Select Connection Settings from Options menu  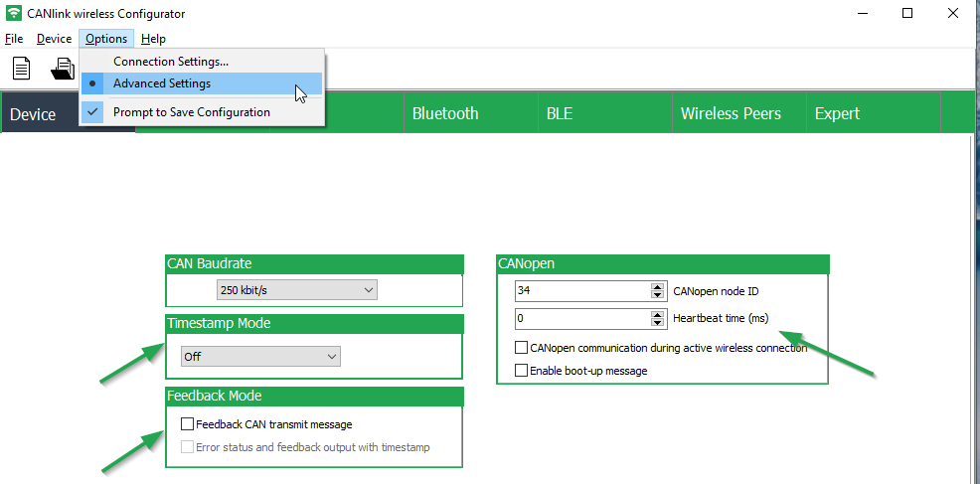click(x=170, y=62)
